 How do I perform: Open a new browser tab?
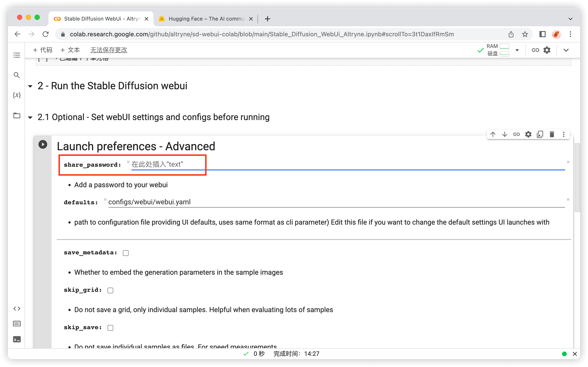tap(267, 19)
